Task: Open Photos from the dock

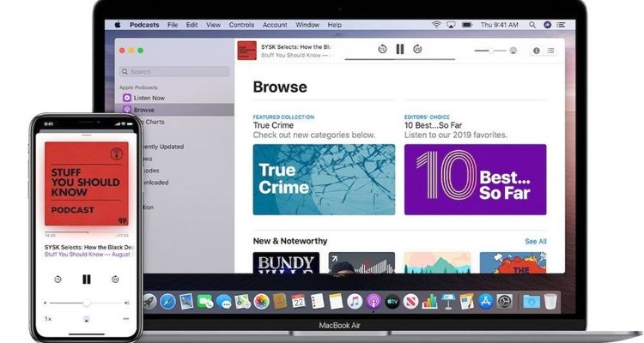Action: [261, 302]
